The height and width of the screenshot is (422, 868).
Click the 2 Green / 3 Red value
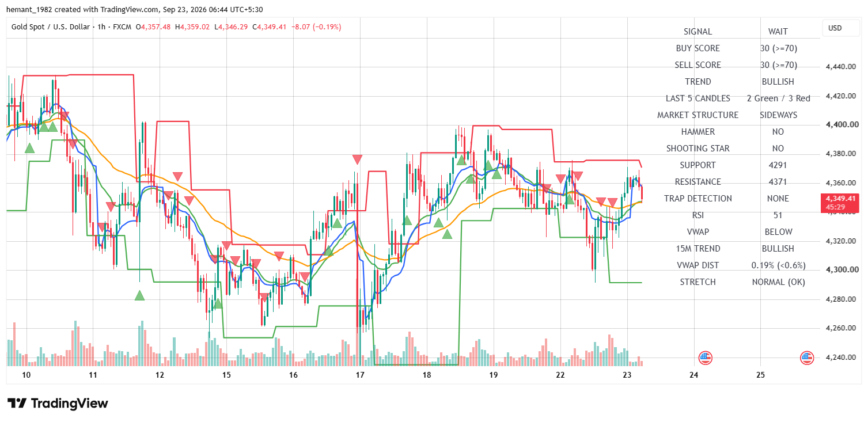pos(778,98)
